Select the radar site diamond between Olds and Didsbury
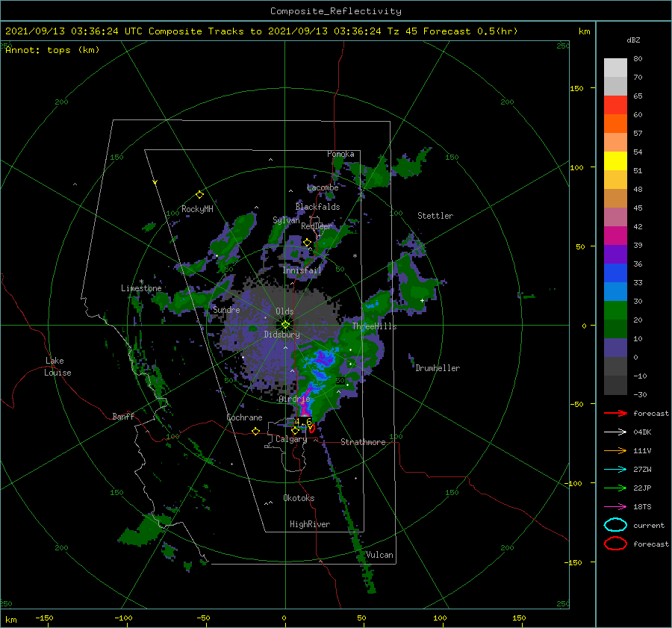672x628 pixels. [x=285, y=325]
